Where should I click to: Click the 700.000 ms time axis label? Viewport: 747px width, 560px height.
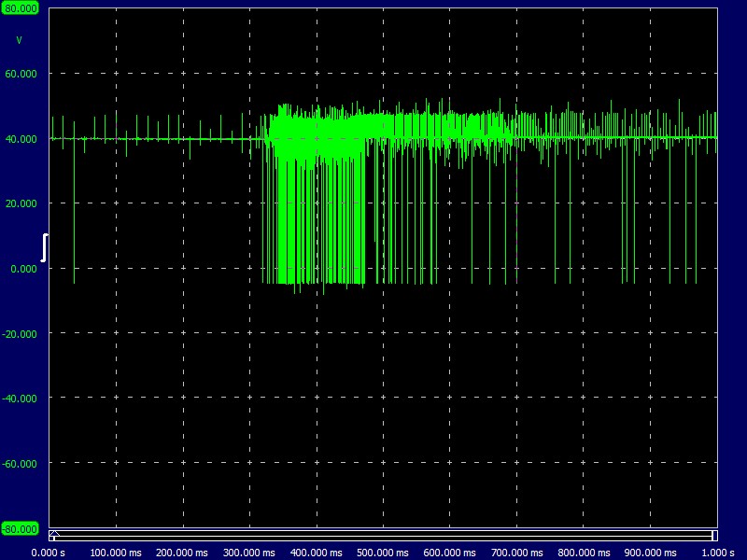click(x=517, y=553)
